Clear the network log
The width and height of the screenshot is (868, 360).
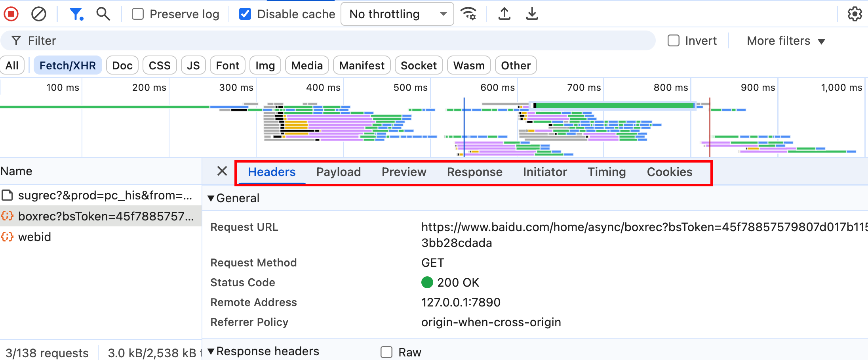point(39,14)
